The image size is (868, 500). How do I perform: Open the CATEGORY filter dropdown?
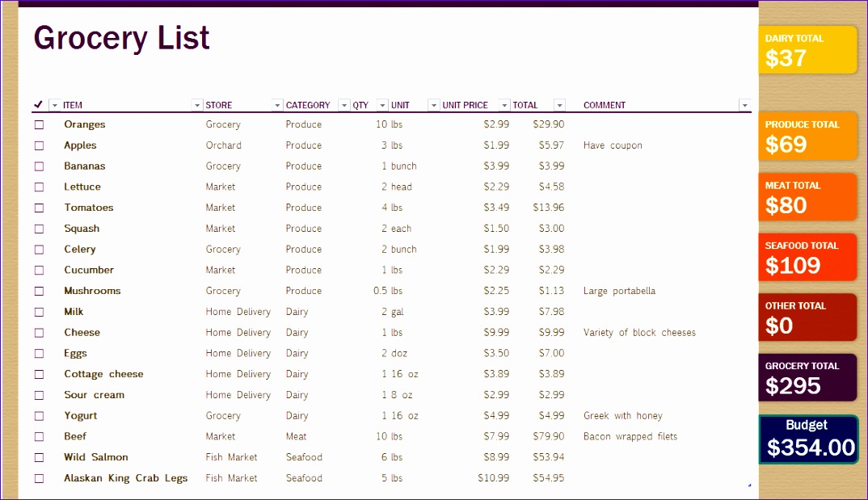click(x=344, y=106)
